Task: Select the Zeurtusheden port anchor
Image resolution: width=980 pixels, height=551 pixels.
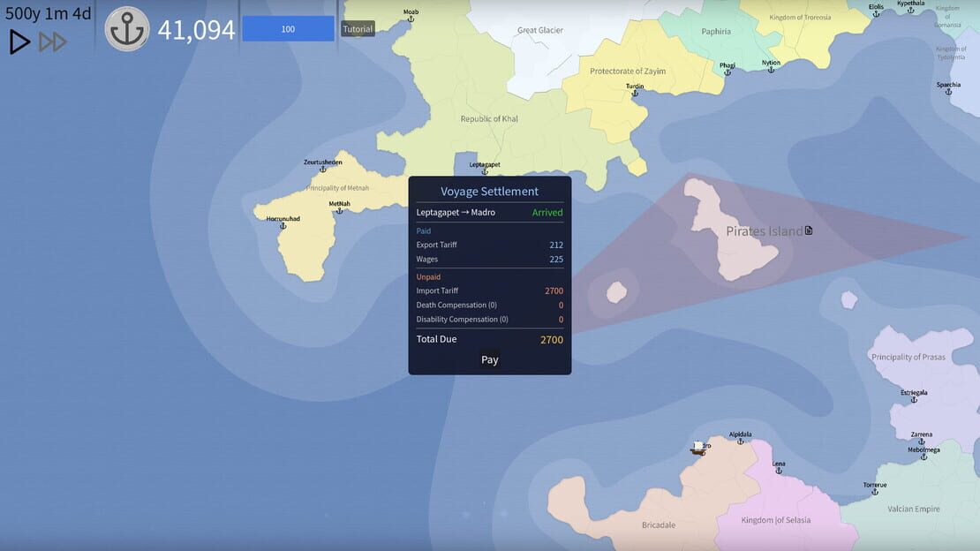Action: point(322,170)
